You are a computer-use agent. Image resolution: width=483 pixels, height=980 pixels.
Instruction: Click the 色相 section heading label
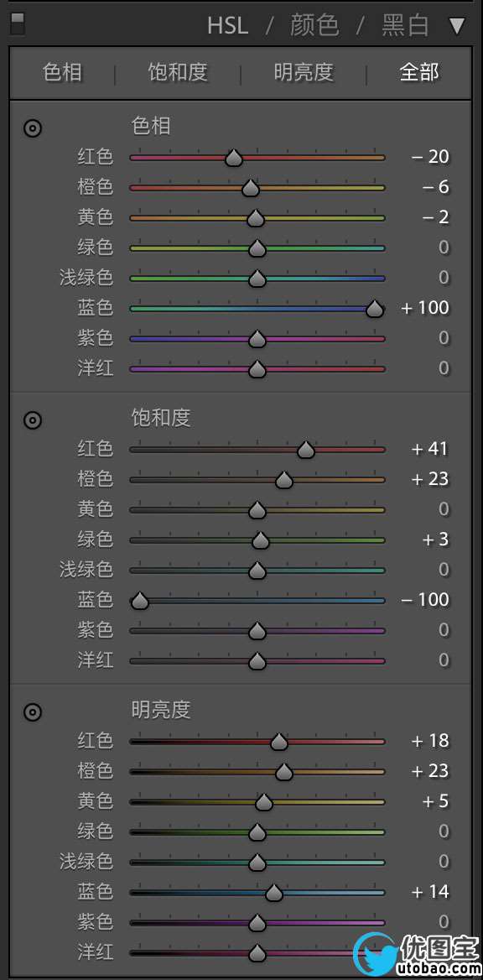[151, 127]
